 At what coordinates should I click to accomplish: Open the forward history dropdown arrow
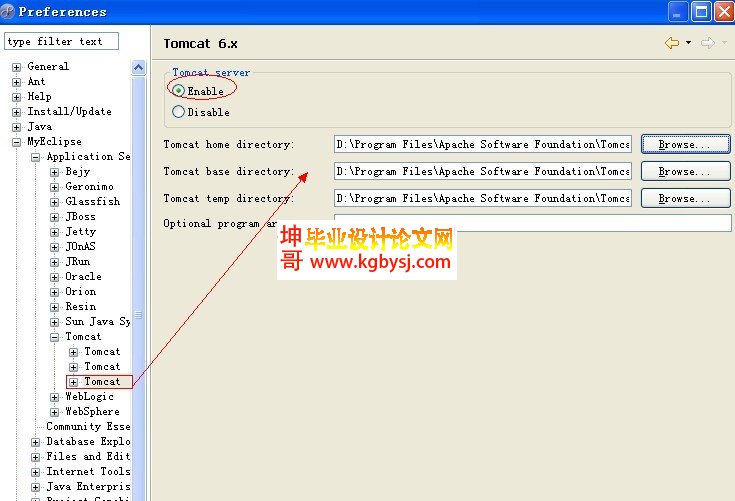click(724, 43)
